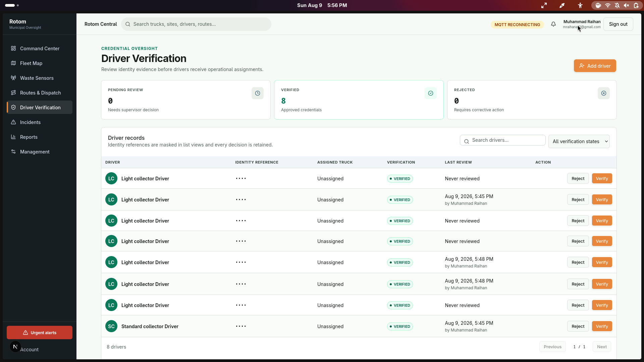Click Unassigned in Standard collector row
Screen dimensions: 644x362
tap(330, 326)
